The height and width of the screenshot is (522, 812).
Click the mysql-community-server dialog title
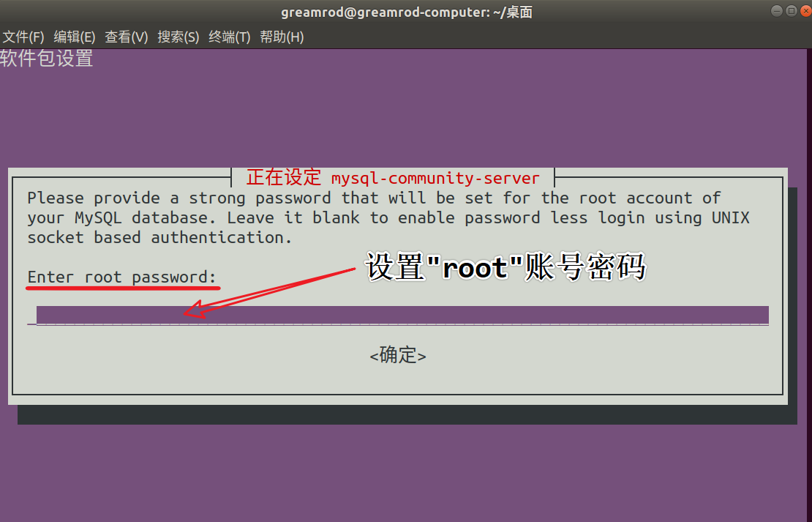point(393,178)
